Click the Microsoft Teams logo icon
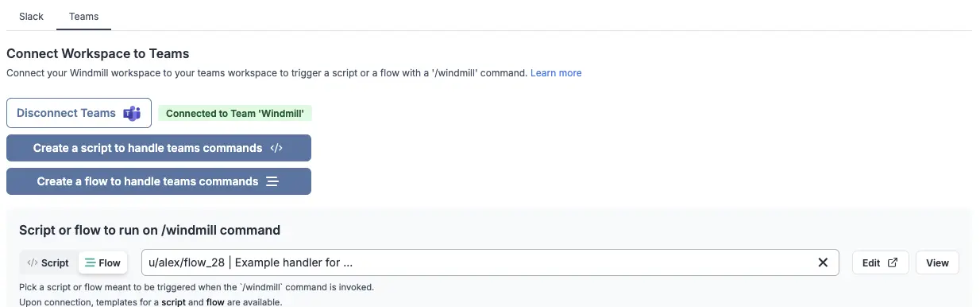Viewport: 980px width, 307px height. coord(132,113)
